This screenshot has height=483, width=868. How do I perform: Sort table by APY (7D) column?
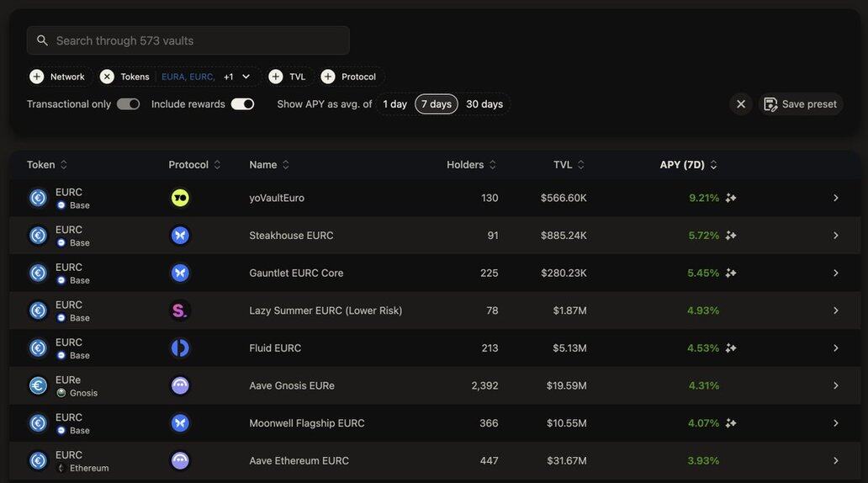coord(688,165)
